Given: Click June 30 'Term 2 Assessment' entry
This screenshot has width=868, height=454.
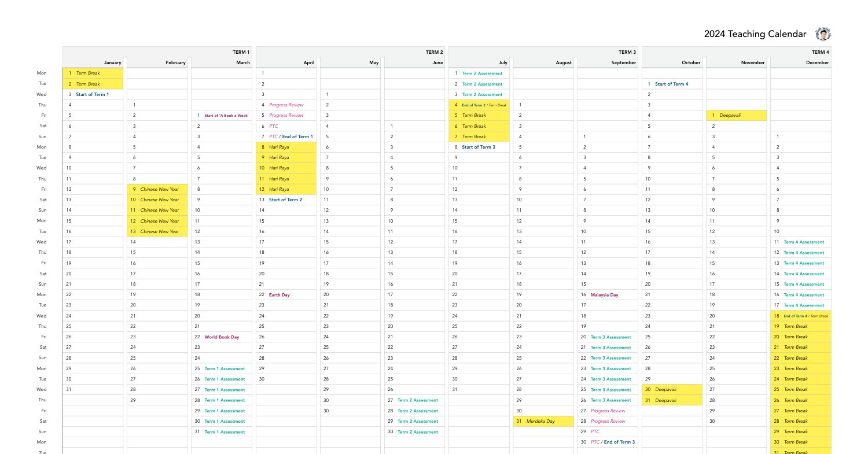Looking at the screenshot, I should point(418,431).
